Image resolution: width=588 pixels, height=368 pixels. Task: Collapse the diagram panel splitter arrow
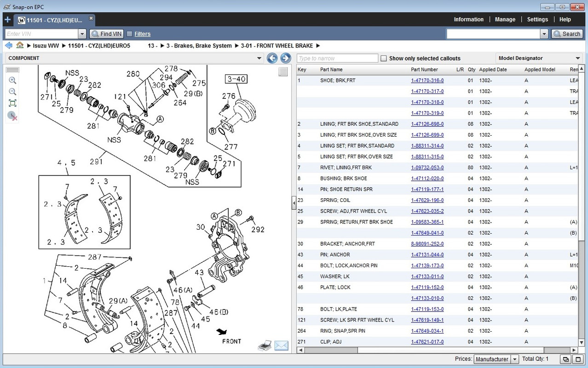pos(294,203)
